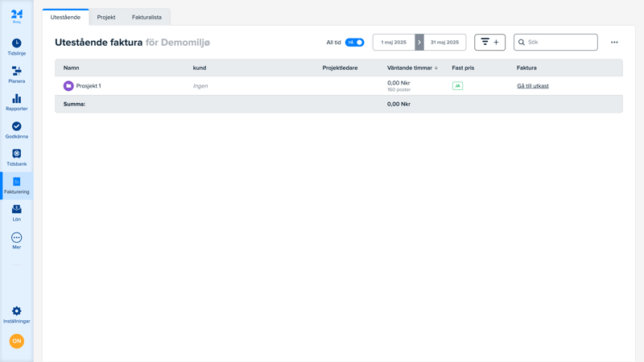
Task: Click the Sök search field
Action: (x=555, y=43)
